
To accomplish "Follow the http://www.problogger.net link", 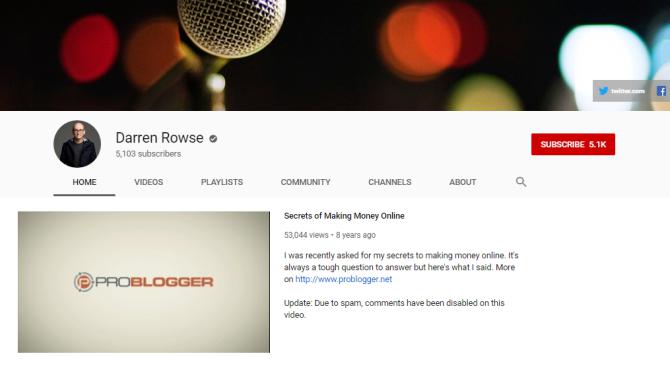I will (344, 279).
